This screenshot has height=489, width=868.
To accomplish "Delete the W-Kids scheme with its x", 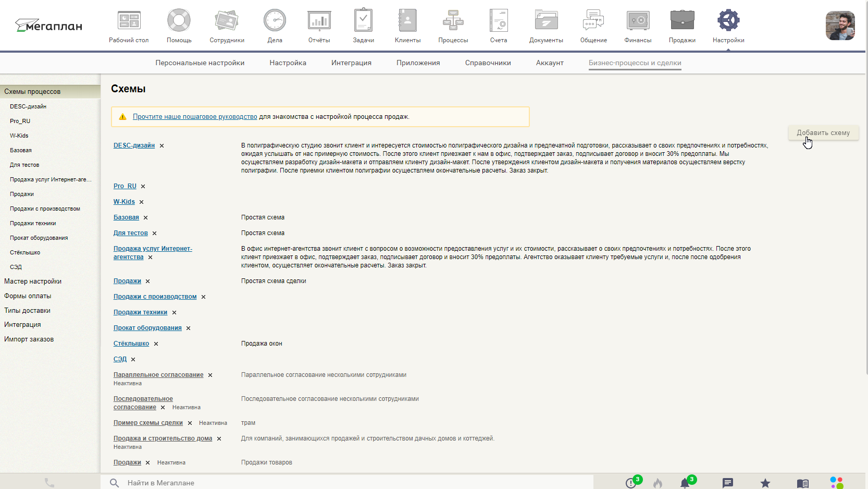I will click(x=141, y=202).
